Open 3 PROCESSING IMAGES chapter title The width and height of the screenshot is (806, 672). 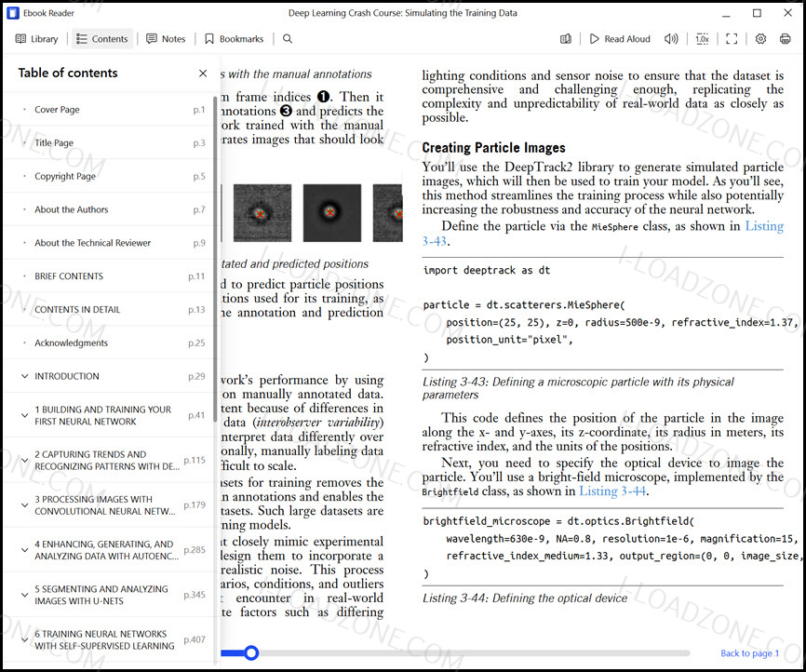tap(105, 505)
